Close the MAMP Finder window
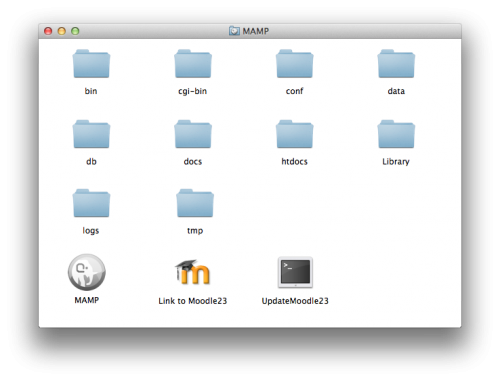Viewport: 500px width, 381px height. tap(48, 31)
